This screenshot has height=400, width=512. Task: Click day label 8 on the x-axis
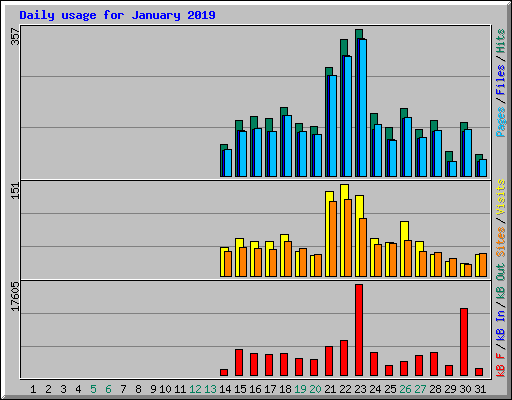click(138, 389)
